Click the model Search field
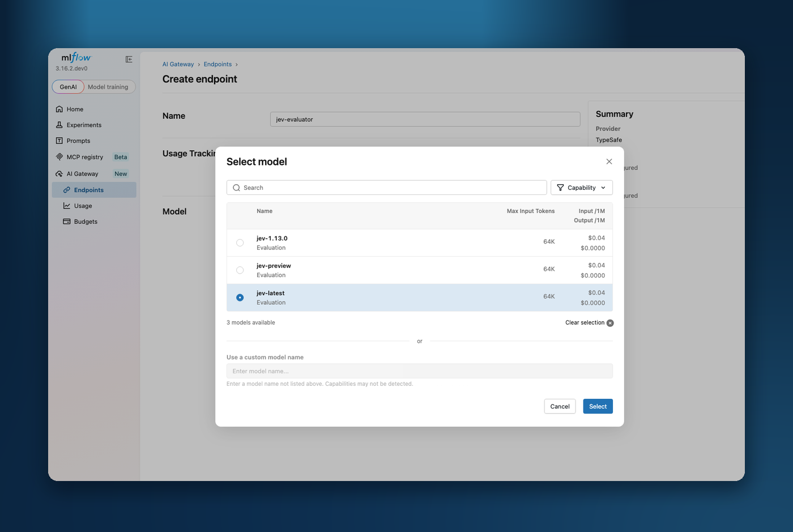 pyautogui.click(x=386, y=188)
